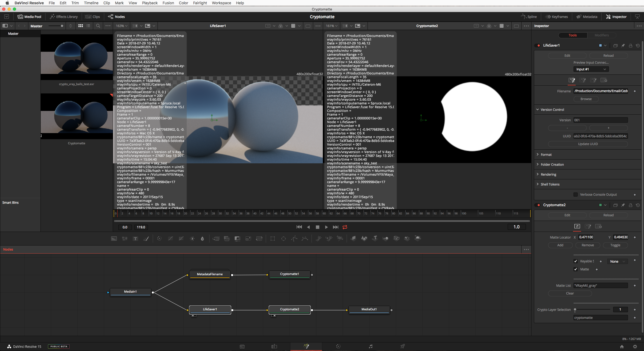Select the crypto_vray_balls_test.exr thumbnail
This screenshot has width=644, height=351.
(x=77, y=57)
